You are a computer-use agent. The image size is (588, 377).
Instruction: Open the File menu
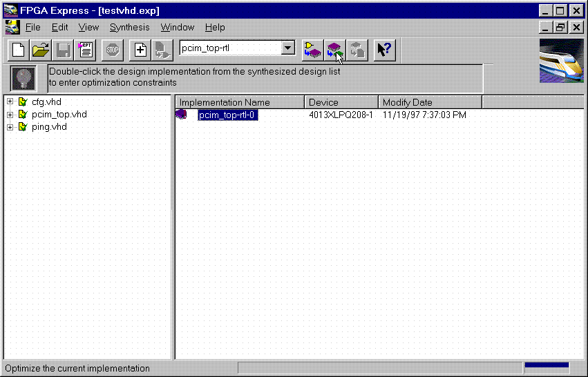coord(32,28)
